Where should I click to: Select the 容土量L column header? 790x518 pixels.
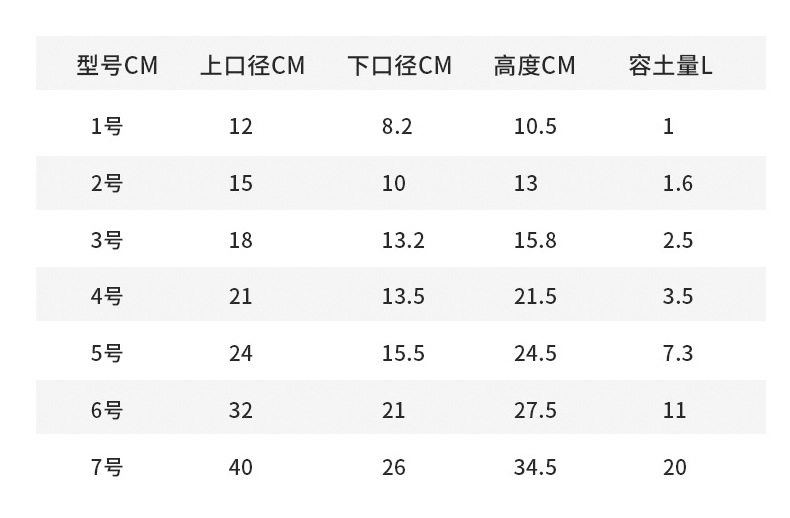point(670,66)
